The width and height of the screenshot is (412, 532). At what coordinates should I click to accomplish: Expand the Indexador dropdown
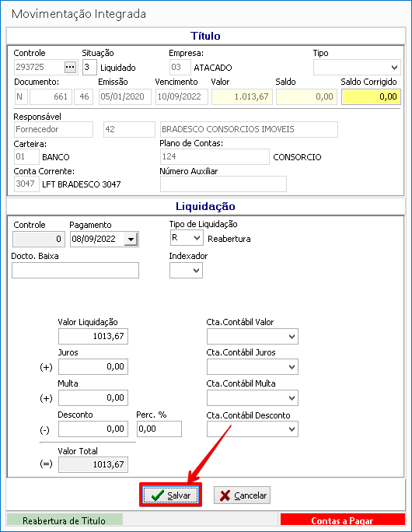click(196, 271)
